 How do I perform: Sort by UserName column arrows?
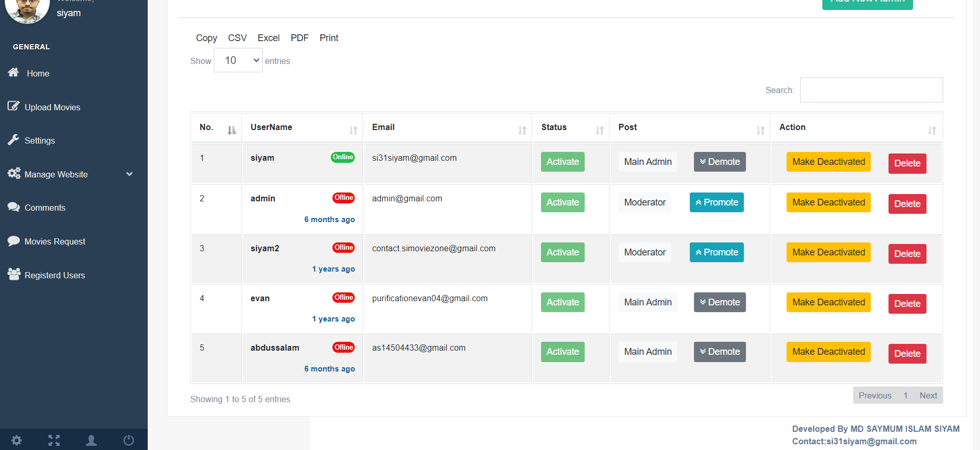(354, 130)
